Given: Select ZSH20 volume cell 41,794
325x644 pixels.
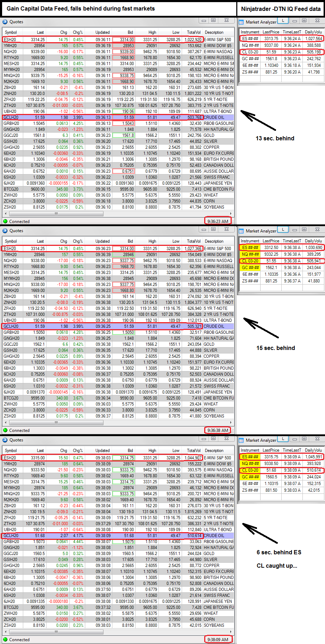Looking at the screenshot, I should coord(192,207).
